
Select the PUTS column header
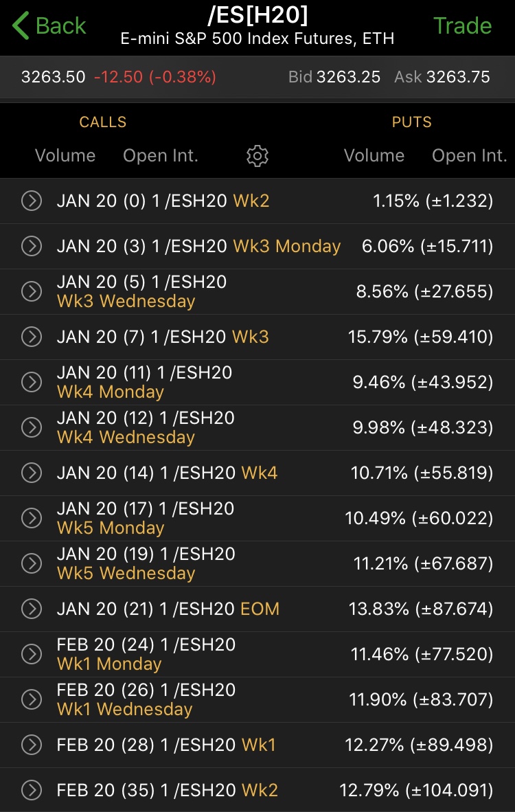411,122
